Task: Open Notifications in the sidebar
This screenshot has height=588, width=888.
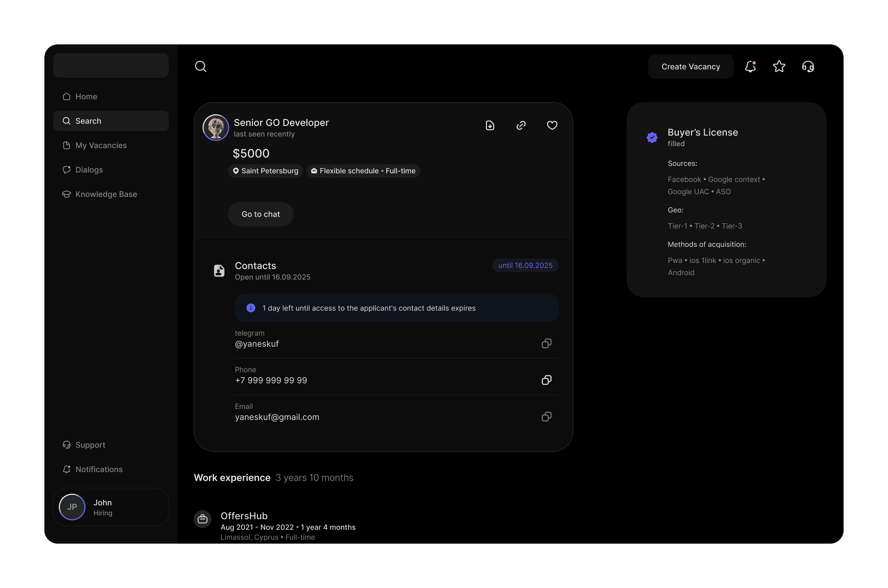Action: click(x=99, y=469)
